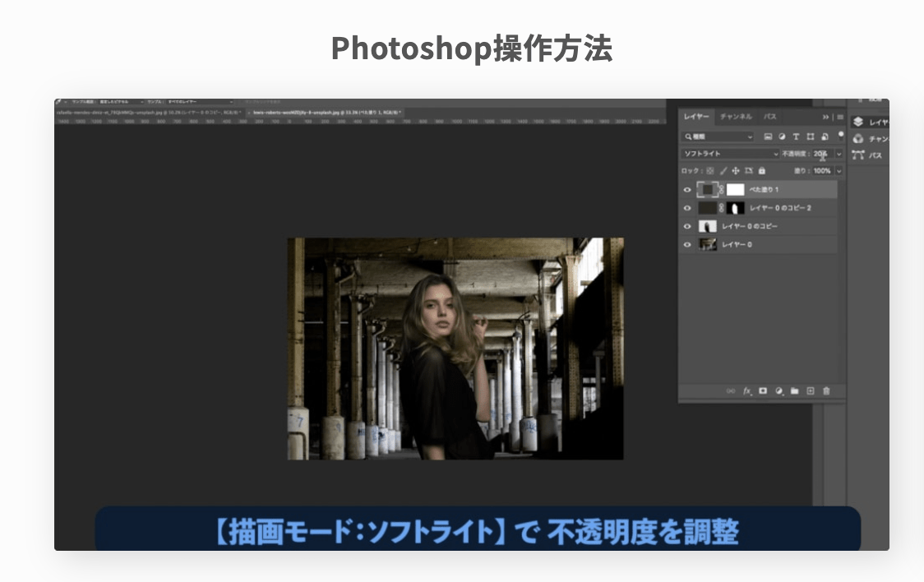Click the thumbnail of レイヤー 0
The width and height of the screenshot is (924, 582).
[707, 244]
